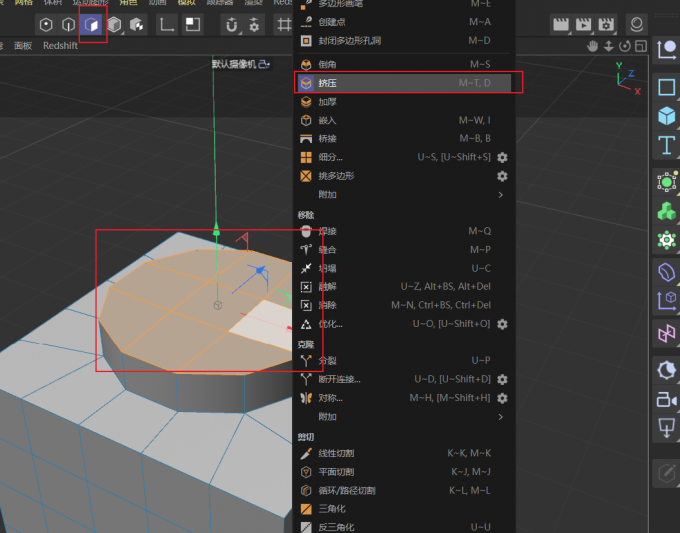Open render settings gear clapperboard
Image resolution: width=680 pixels, height=533 pixels.
tap(606, 24)
